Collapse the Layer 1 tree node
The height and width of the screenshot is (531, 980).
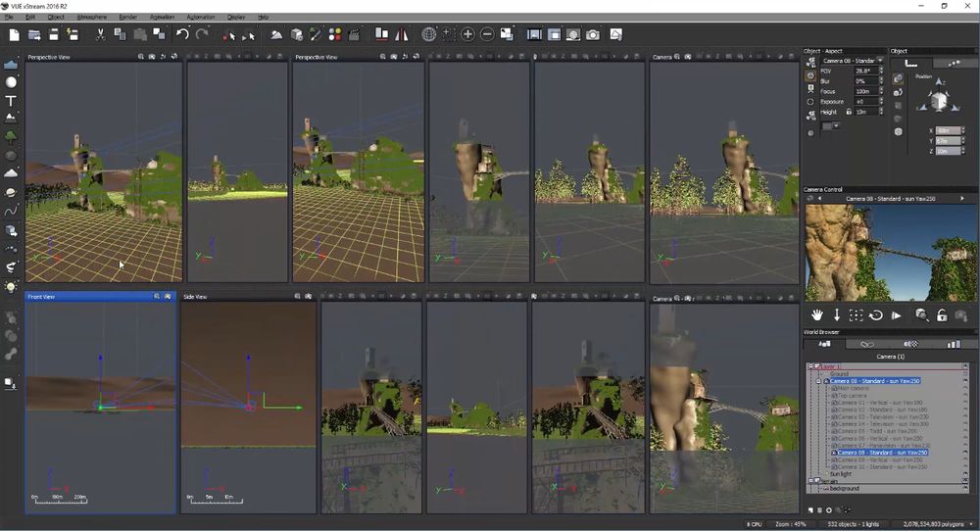810,366
